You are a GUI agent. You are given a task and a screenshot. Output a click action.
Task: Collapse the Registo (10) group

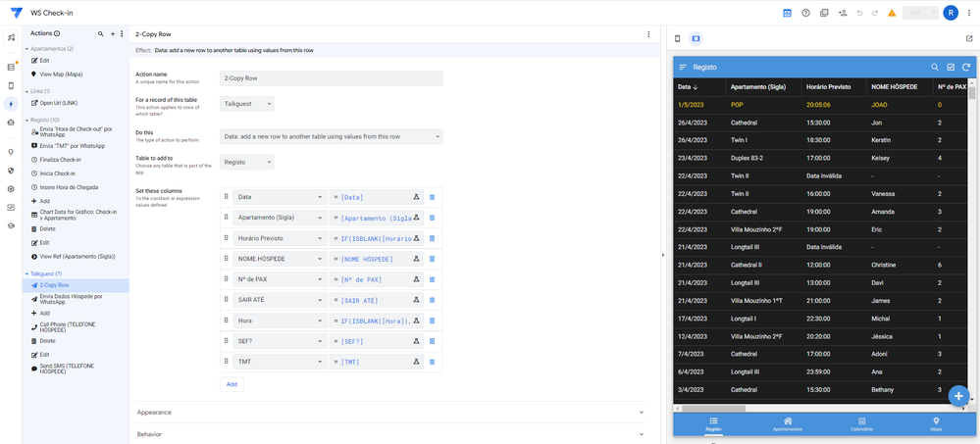26,120
